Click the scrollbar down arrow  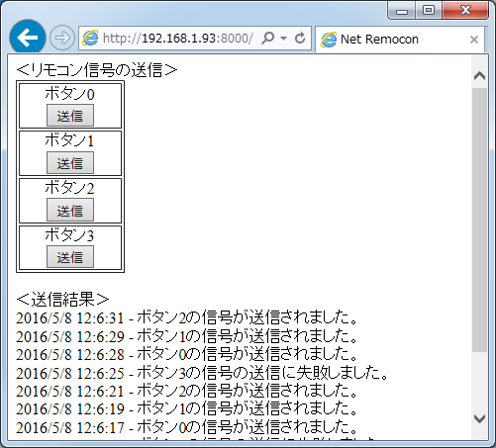[x=479, y=418]
